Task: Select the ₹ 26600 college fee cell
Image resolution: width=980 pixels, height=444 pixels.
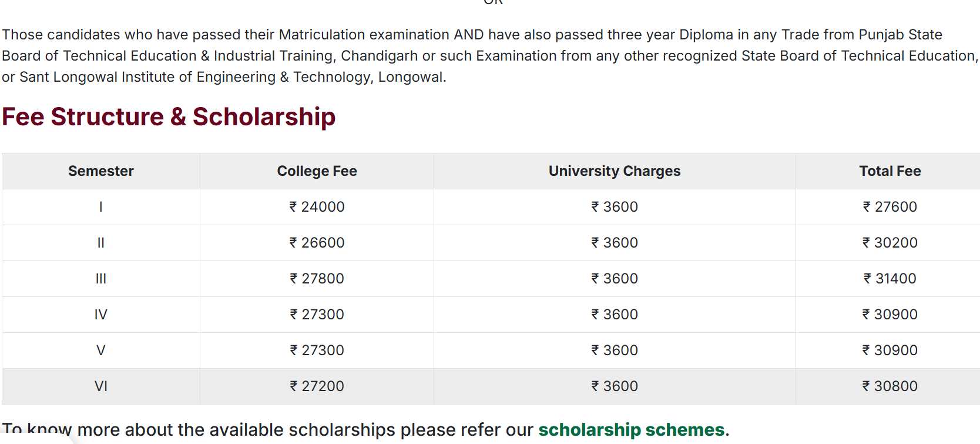Action: (x=317, y=243)
